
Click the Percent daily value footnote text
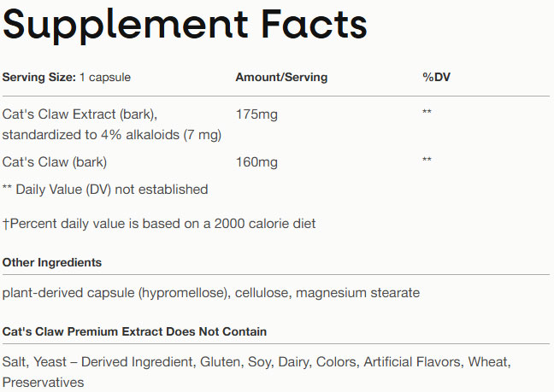click(159, 224)
